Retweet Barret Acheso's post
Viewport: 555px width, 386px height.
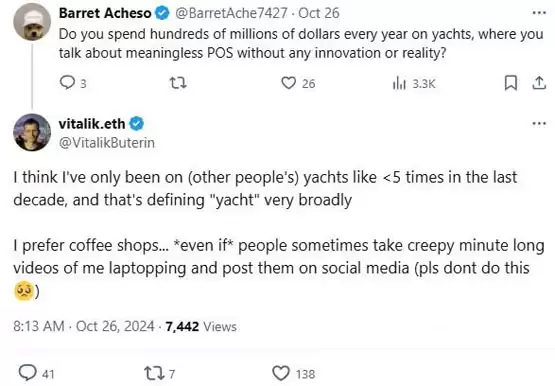pos(178,83)
